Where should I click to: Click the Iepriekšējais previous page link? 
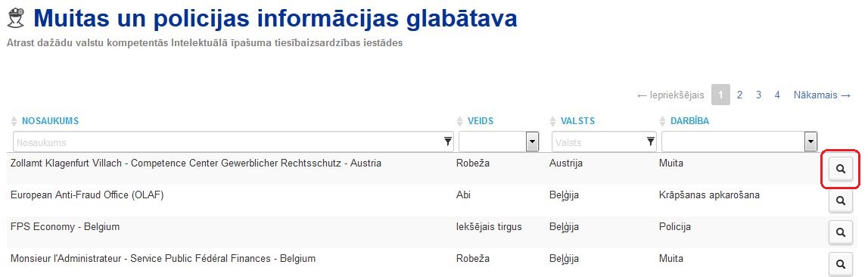pyautogui.click(x=670, y=95)
